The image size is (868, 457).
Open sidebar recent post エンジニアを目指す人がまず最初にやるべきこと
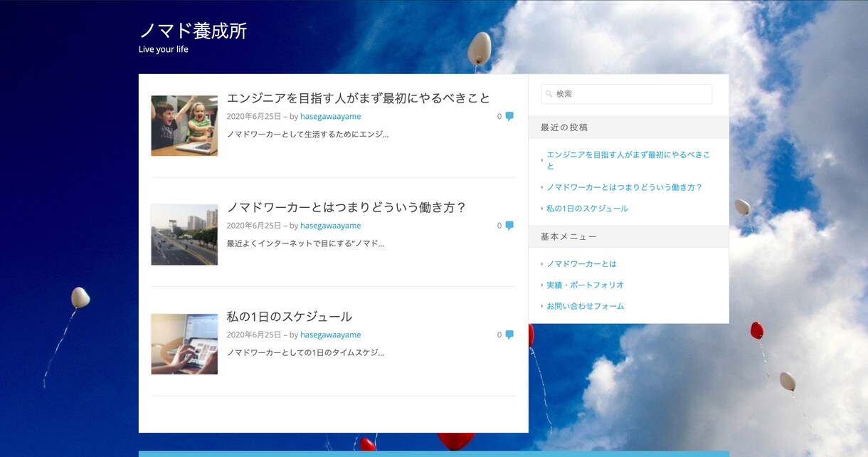(628, 160)
